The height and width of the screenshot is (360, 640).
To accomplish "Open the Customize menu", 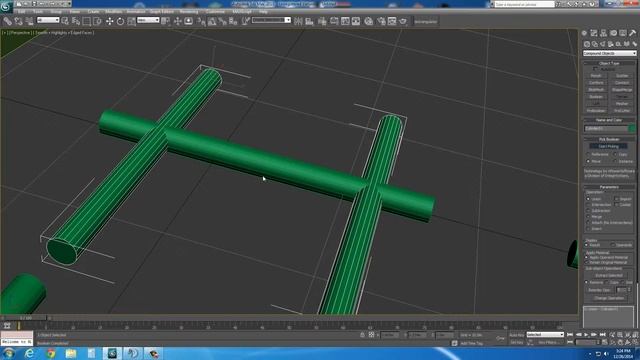I will [x=215, y=12].
